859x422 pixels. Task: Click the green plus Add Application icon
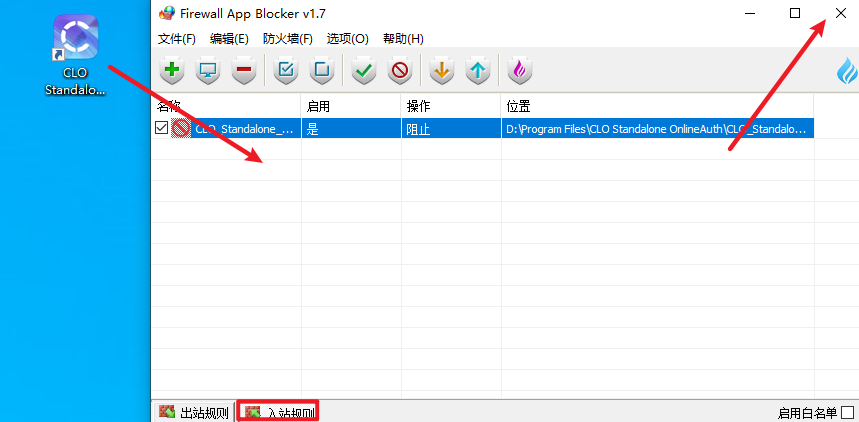[x=172, y=71]
